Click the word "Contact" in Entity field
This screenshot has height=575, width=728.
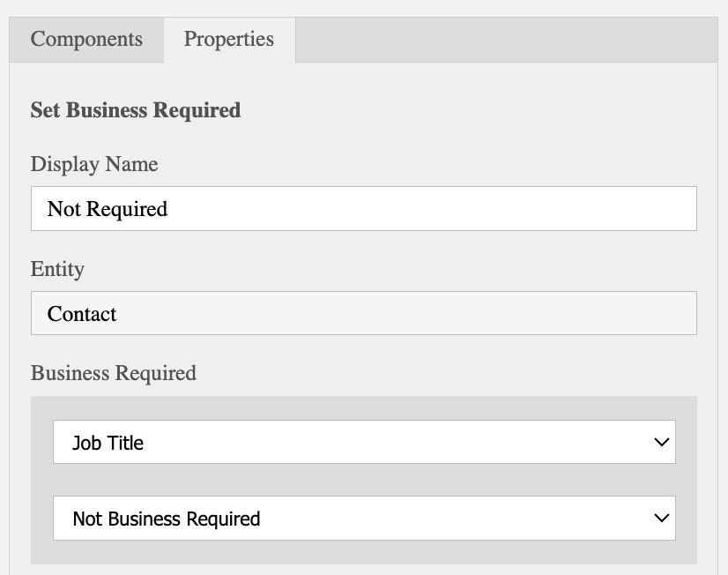click(82, 314)
